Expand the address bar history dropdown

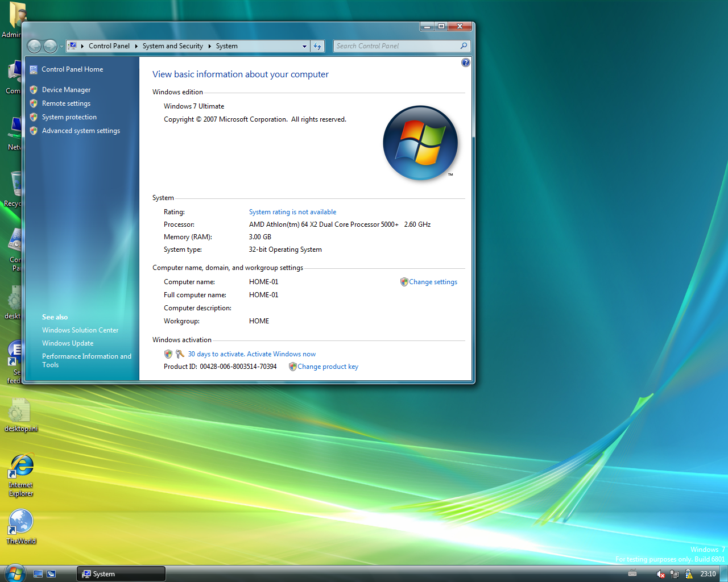point(304,46)
